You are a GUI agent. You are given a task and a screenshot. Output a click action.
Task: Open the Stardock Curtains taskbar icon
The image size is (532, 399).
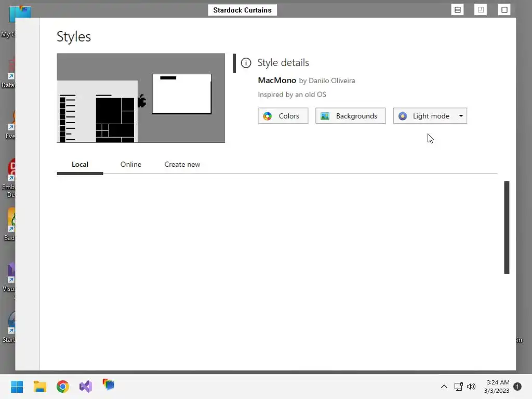point(109,385)
